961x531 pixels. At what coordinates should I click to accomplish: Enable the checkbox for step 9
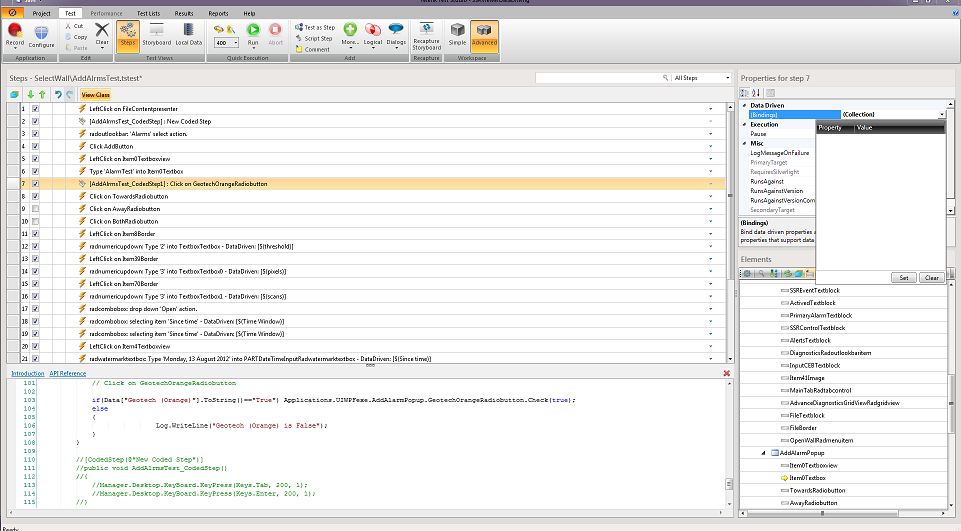pyautogui.click(x=35, y=209)
